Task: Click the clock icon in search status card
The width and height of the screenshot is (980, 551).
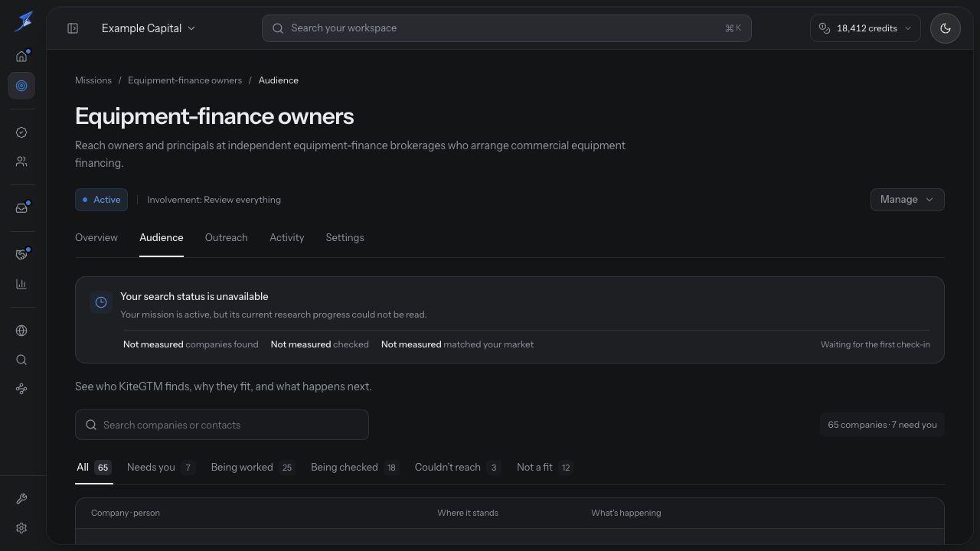Action: coord(101,302)
